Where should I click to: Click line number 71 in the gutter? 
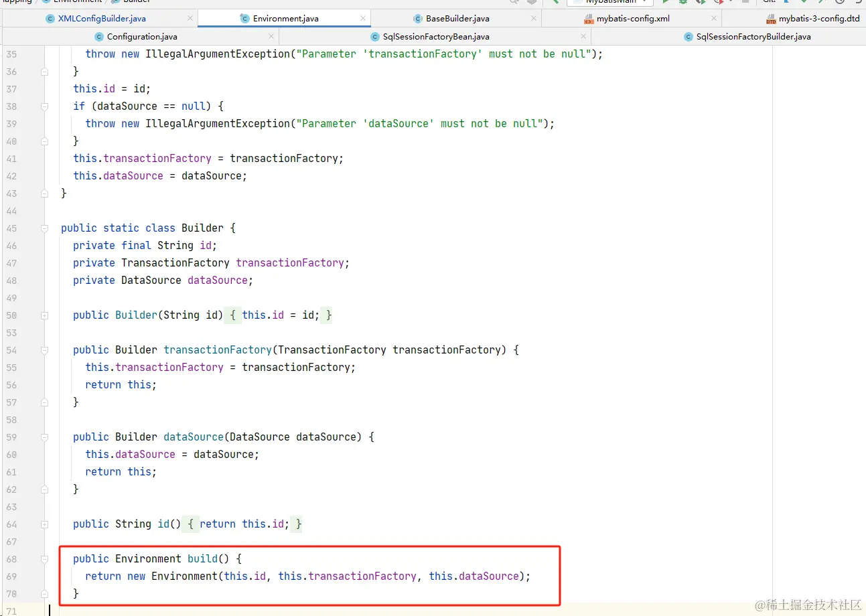11,611
